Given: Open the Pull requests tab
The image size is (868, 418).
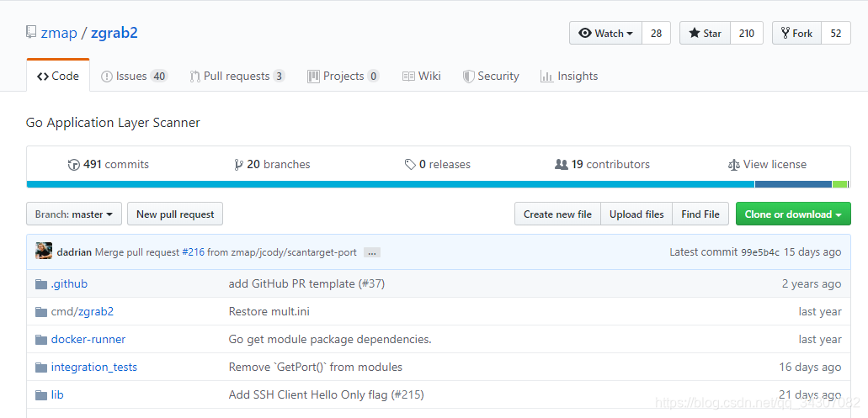Looking at the screenshot, I should 237,76.
